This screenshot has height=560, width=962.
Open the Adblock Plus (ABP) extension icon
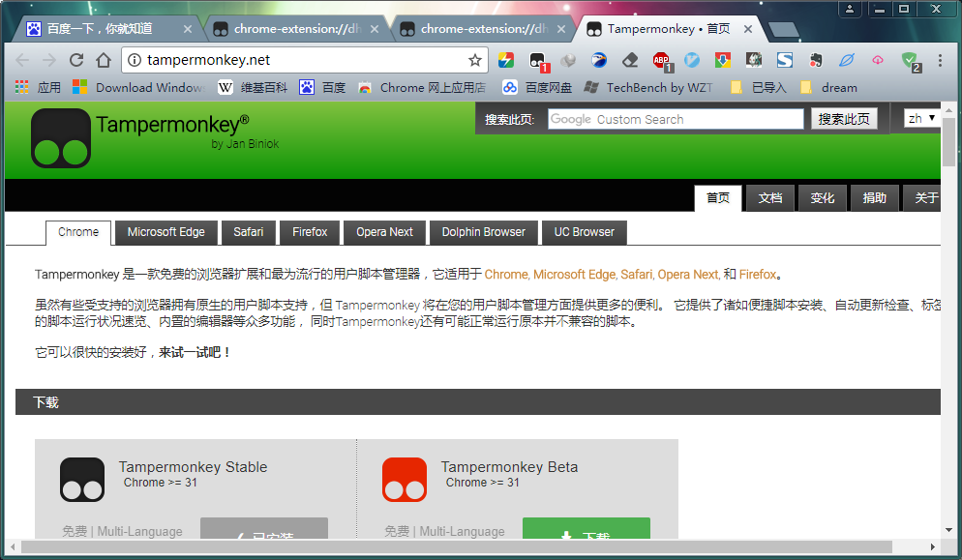pyautogui.click(x=661, y=60)
